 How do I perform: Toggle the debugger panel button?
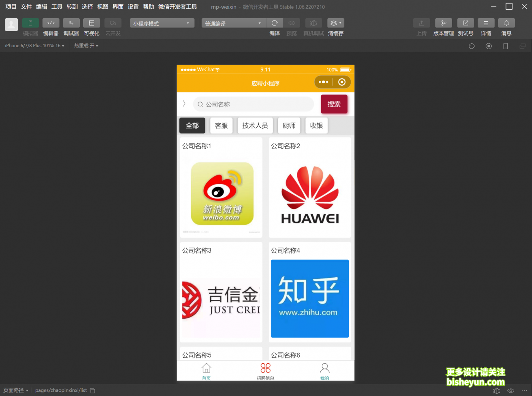pos(71,23)
